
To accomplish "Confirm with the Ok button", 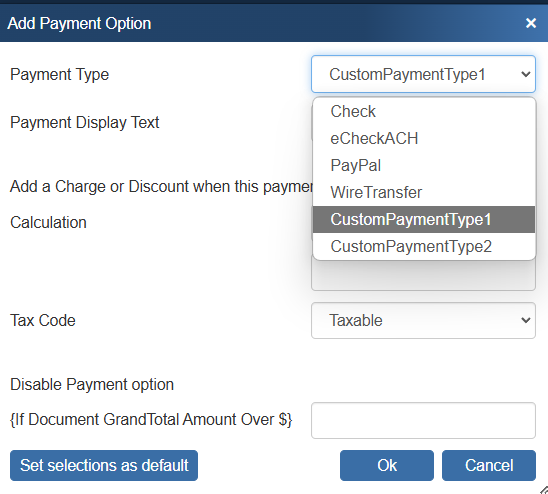I will click(x=387, y=465).
